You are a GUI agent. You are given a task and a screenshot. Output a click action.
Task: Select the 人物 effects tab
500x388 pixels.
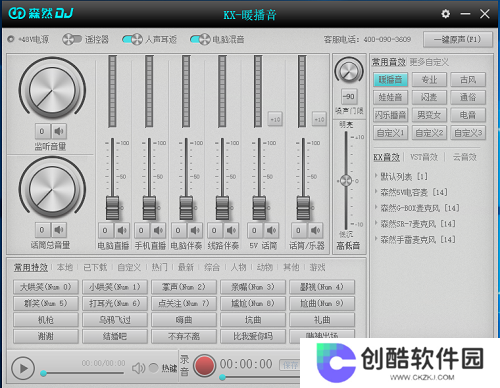(x=239, y=267)
